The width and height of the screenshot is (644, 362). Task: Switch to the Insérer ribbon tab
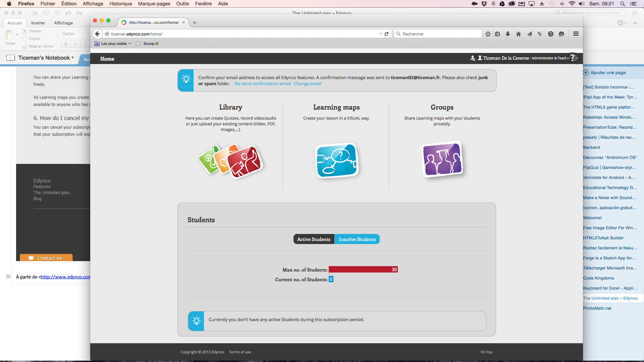38,23
